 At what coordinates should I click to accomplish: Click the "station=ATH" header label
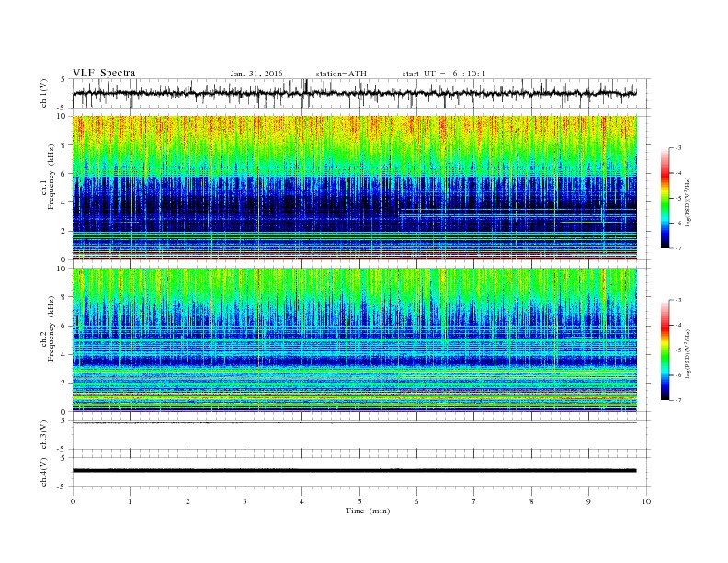coord(341,74)
